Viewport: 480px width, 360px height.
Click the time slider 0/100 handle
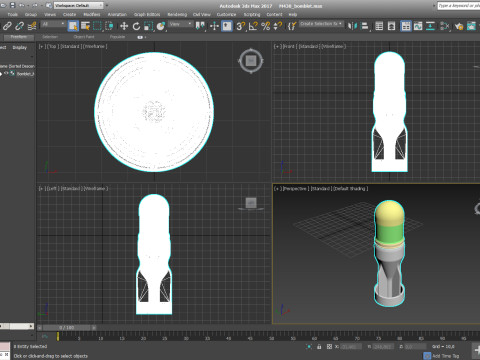coord(67,328)
